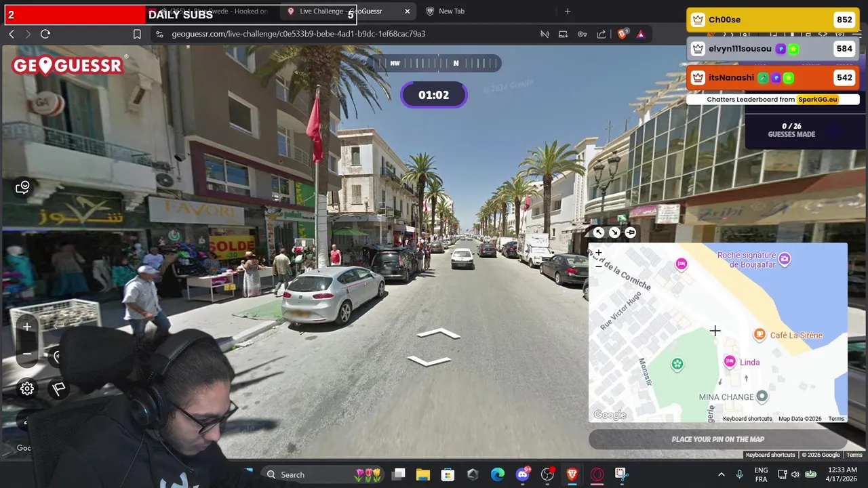The width and height of the screenshot is (868, 488).
Task: Zoom in the street view with plus
Action: [27, 327]
